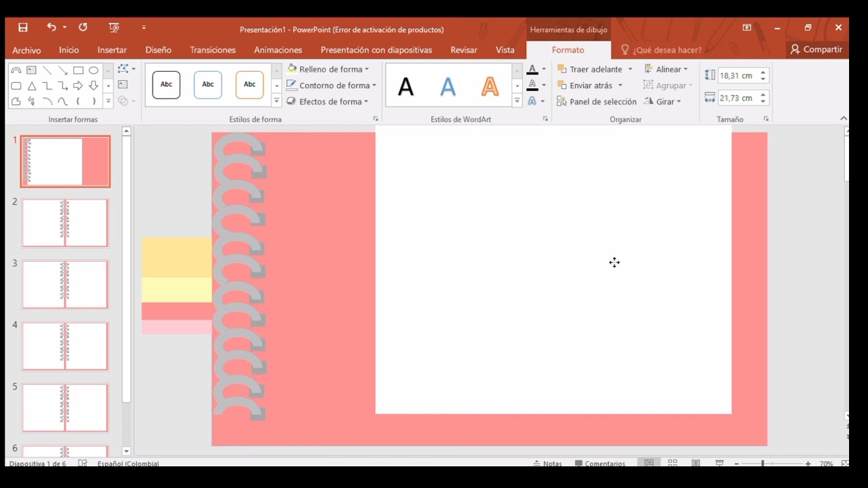The width and height of the screenshot is (868, 488).
Task: Click the Redo/Repeat arrow icon
Action: pos(83,27)
